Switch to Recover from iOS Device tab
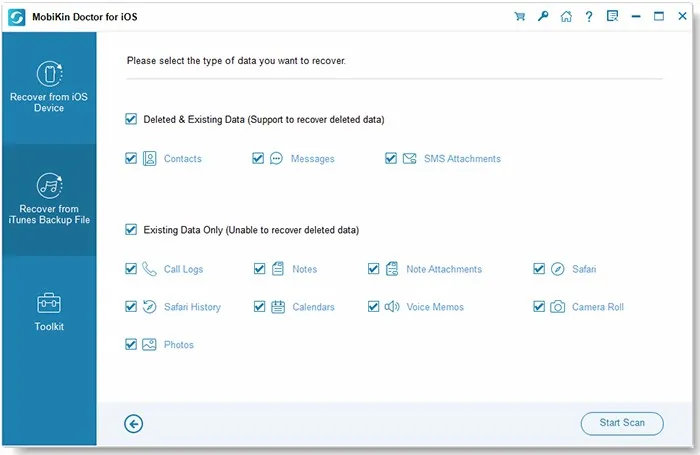Image resolution: width=700 pixels, height=455 pixels. 49,87
